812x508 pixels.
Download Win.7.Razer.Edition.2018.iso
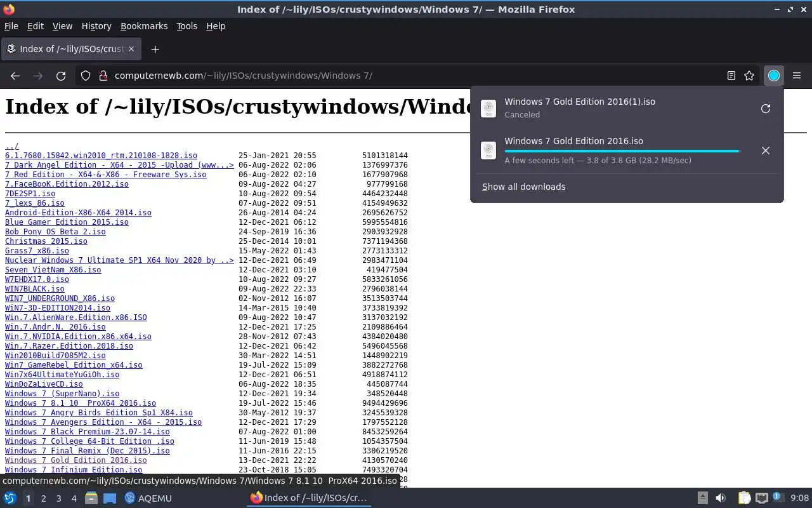tap(69, 346)
